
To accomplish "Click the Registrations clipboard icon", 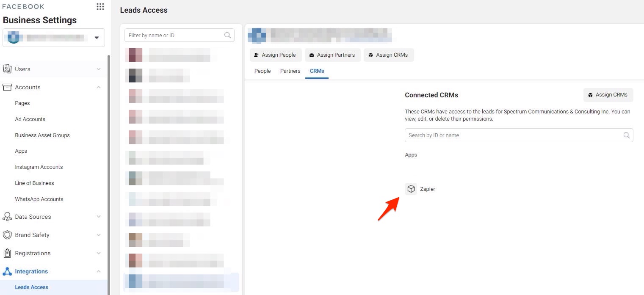I will point(7,253).
